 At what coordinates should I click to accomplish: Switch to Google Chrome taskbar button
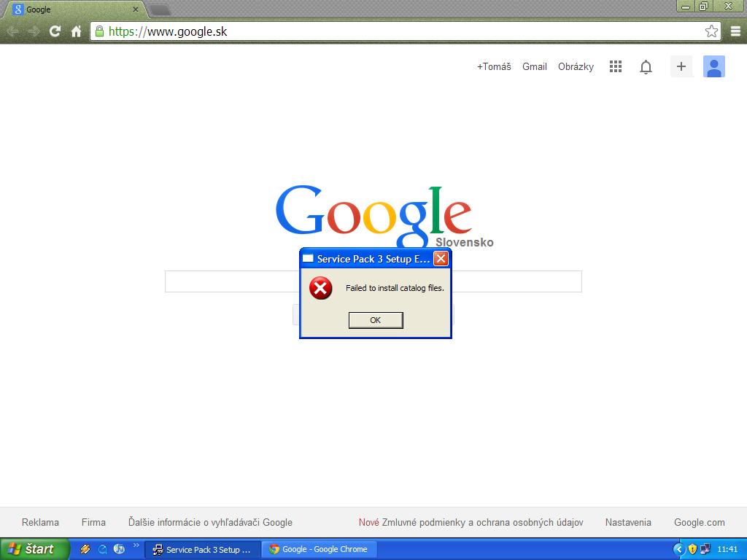(x=320, y=550)
